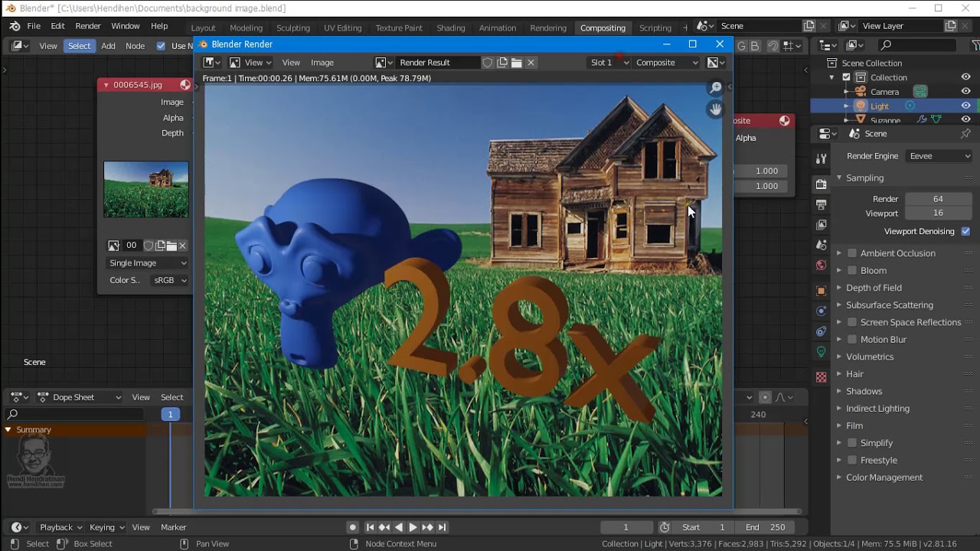Unlink the Render Result image
Image resolution: width=980 pixels, height=551 pixels.
tap(531, 63)
